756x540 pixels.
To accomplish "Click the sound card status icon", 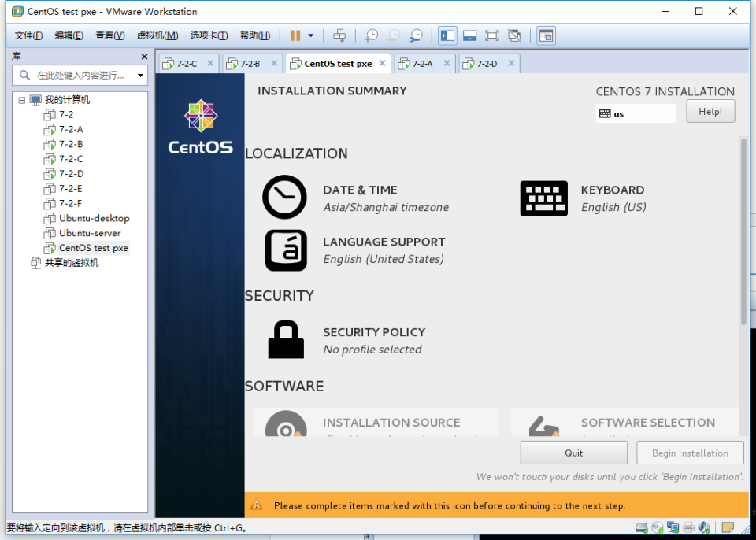I will [x=705, y=527].
